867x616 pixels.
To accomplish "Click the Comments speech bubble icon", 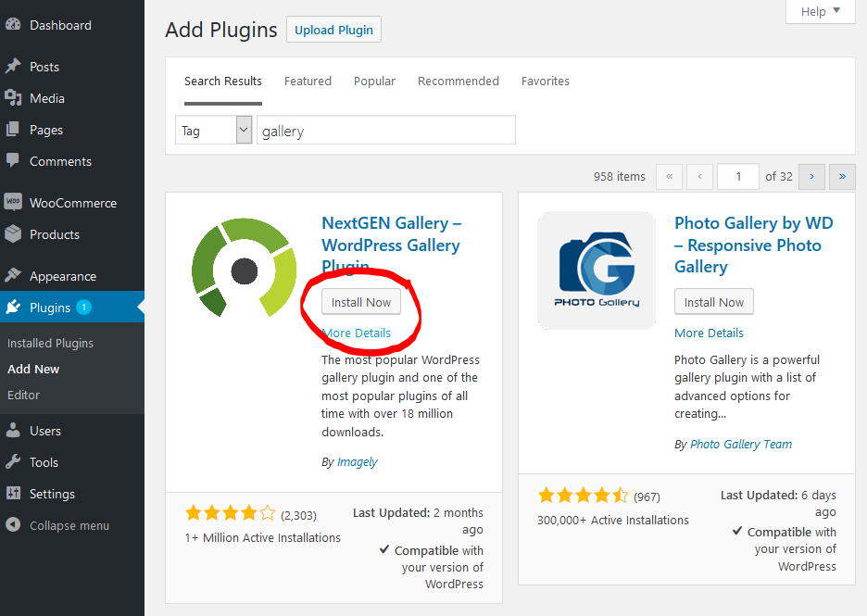I will (13, 160).
